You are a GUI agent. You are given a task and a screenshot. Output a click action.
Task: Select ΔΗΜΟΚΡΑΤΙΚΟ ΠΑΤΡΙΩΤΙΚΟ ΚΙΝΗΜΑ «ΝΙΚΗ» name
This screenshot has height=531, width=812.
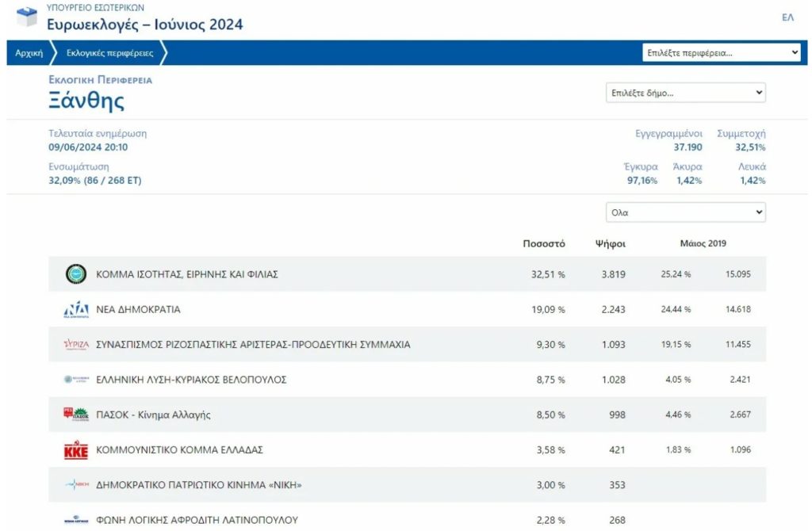click(199, 485)
